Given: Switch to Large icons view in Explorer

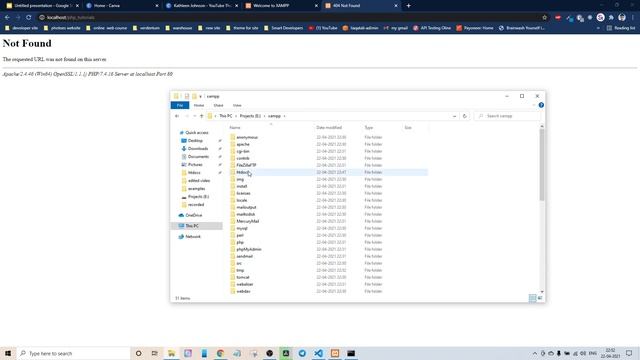Looking at the screenshot, I should pyautogui.click(x=540, y=298).
